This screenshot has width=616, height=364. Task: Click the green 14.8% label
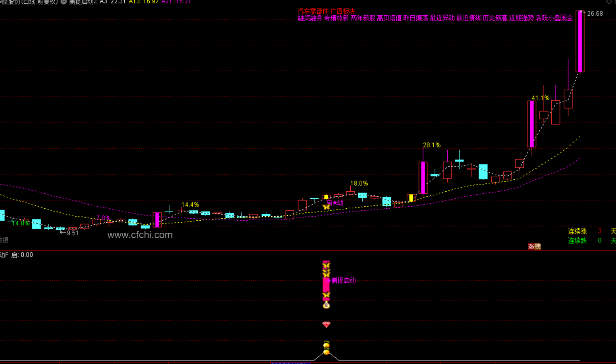tap(21, 223)
